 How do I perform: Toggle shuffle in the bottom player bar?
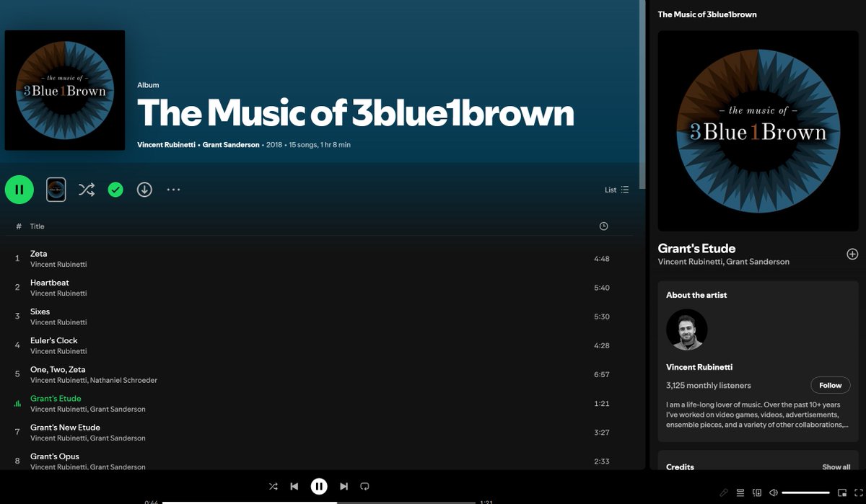tap(274, 487)
